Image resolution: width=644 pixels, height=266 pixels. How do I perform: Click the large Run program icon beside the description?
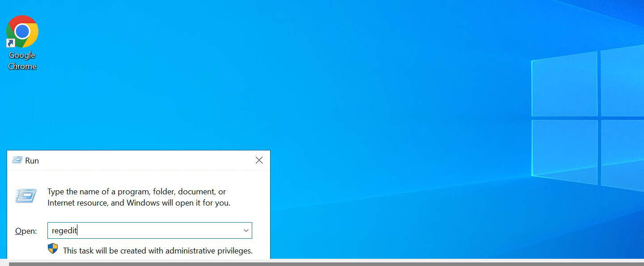26,196
